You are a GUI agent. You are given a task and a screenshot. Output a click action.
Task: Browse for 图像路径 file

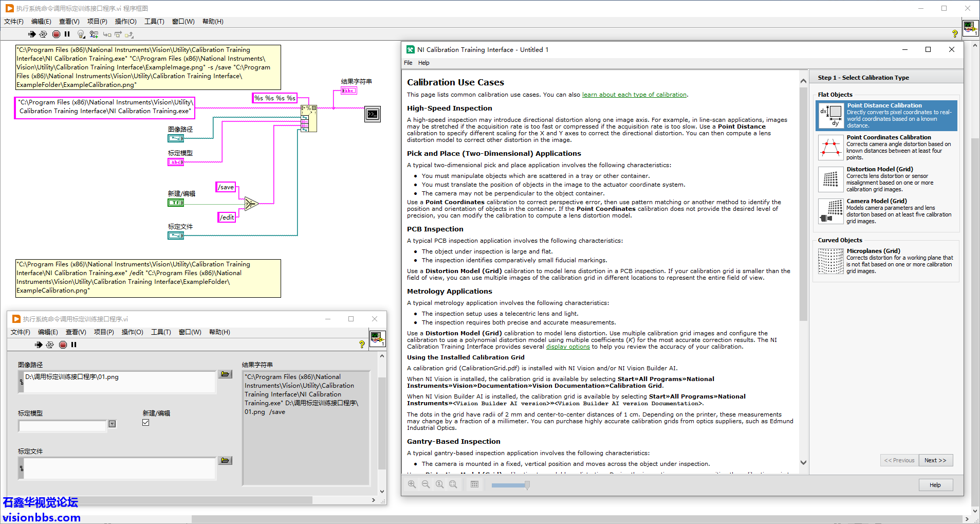tap(225, 374)
